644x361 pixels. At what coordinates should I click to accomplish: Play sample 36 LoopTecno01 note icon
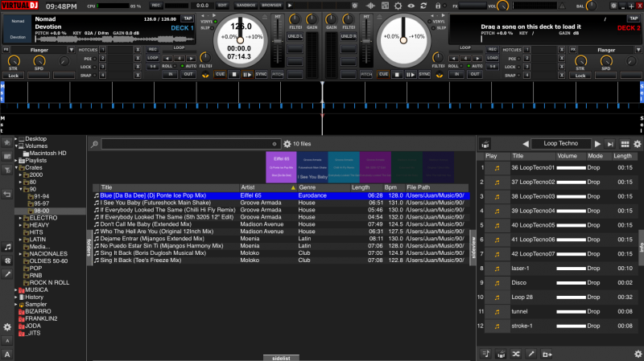(x=497, y=168)
